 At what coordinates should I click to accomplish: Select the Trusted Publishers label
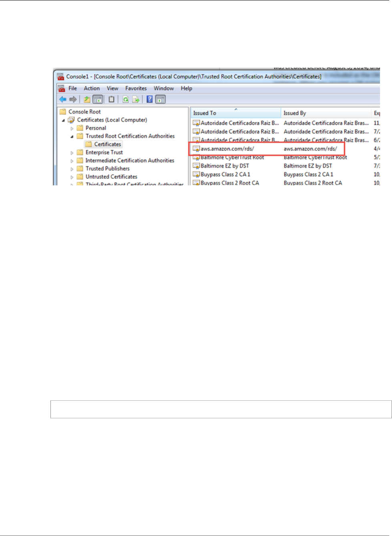click(x=108, y=169)
